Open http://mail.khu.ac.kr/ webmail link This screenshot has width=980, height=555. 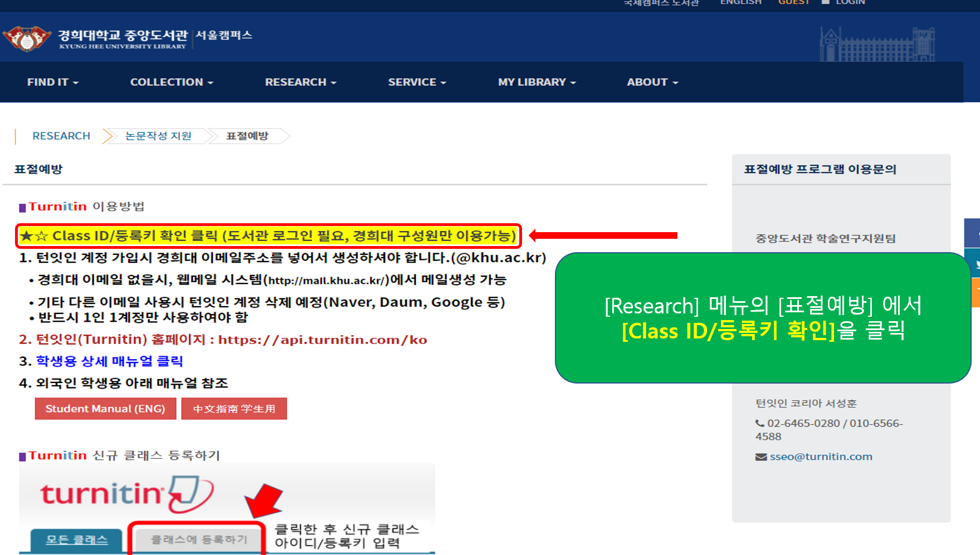[326, 281]
